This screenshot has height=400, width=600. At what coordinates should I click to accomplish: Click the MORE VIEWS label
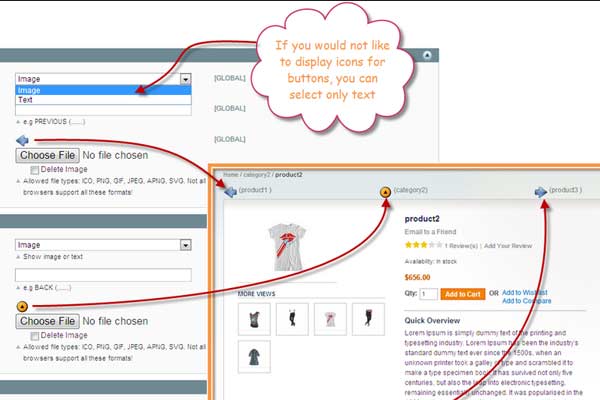click(x=256, y=294)
